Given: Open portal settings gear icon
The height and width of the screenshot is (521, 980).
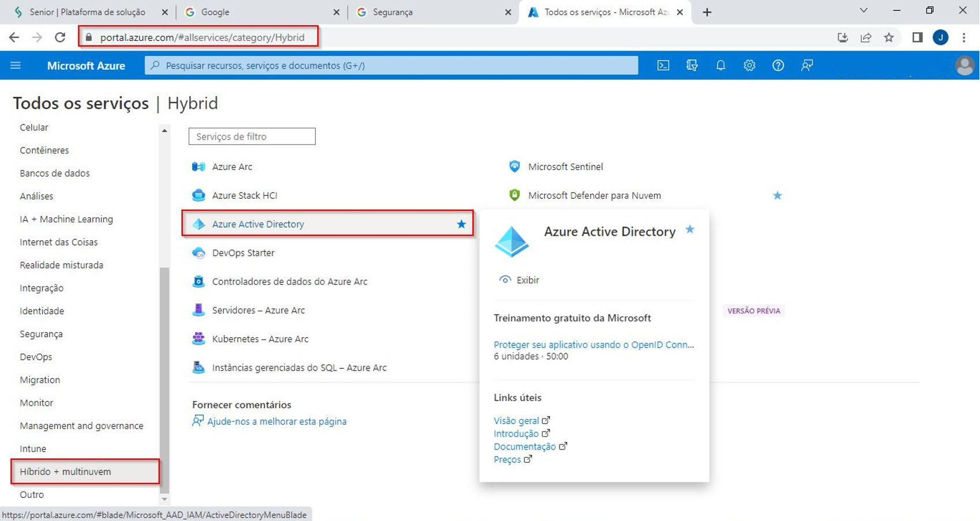Looking at the screenshot, I should 749,66.
